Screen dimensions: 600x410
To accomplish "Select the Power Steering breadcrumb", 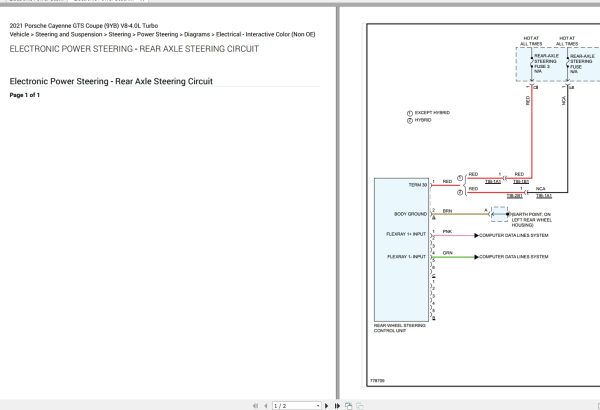I will 157,34.
